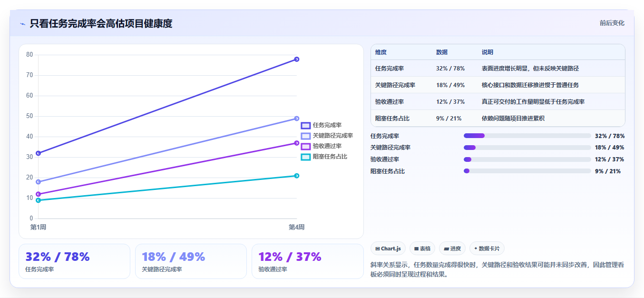The image size is (644, 298).
Task: Click the page title 只看任务完成率会高估项目健康度
Action: click(101, 23)
